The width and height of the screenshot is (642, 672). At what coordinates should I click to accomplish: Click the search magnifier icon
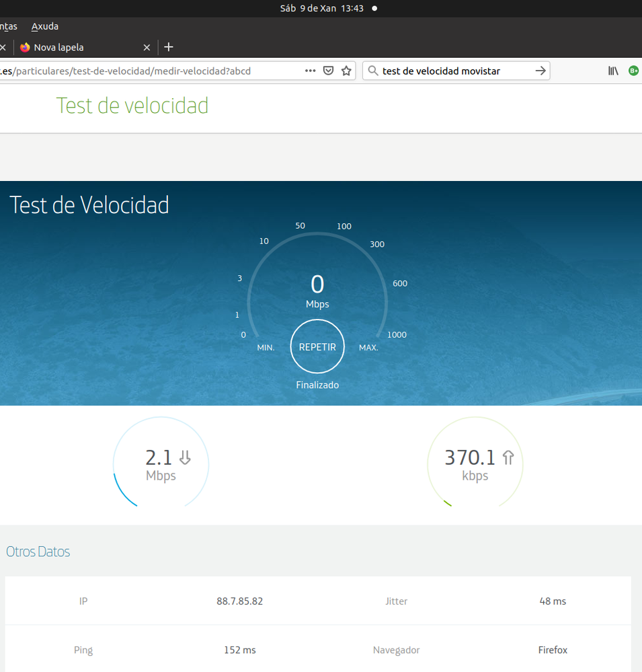(x=373, y=71)
